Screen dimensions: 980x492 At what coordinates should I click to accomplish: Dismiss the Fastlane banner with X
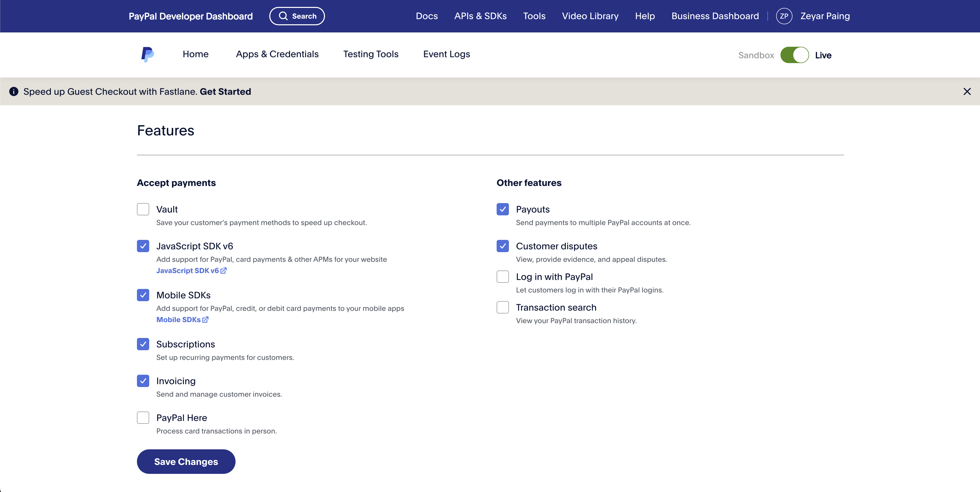967,91
